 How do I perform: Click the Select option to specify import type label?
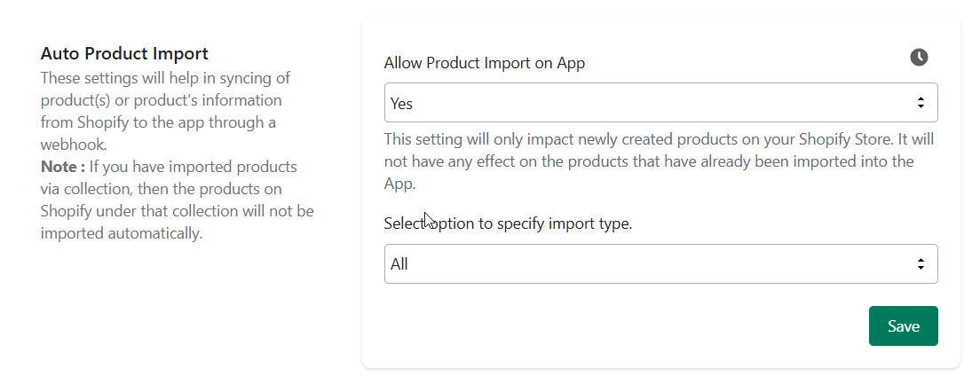508,223
